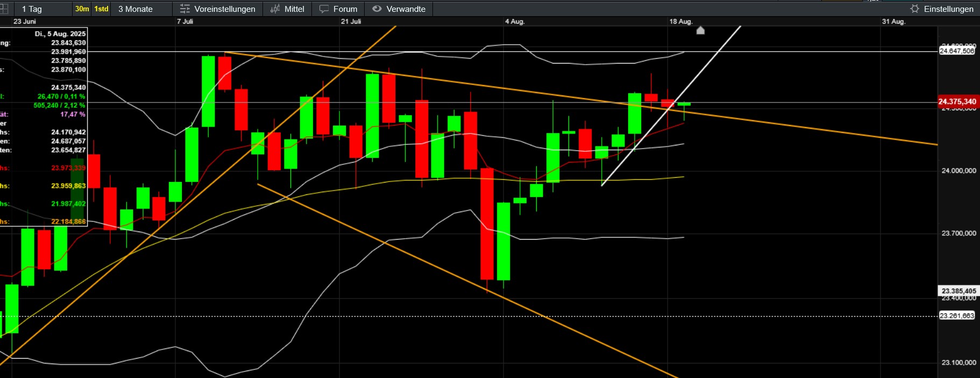This screenshot has height=378, width=980.
Task: Click the purple 17,47 % value
Action: pyautogui.click(x=73, y=114)
